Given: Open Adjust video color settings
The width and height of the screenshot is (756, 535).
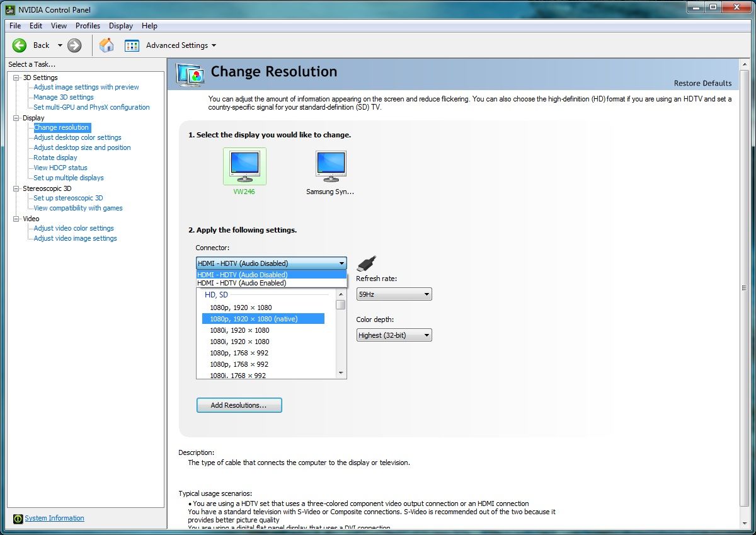Looking at the screenshot, I should pos(74,228).
